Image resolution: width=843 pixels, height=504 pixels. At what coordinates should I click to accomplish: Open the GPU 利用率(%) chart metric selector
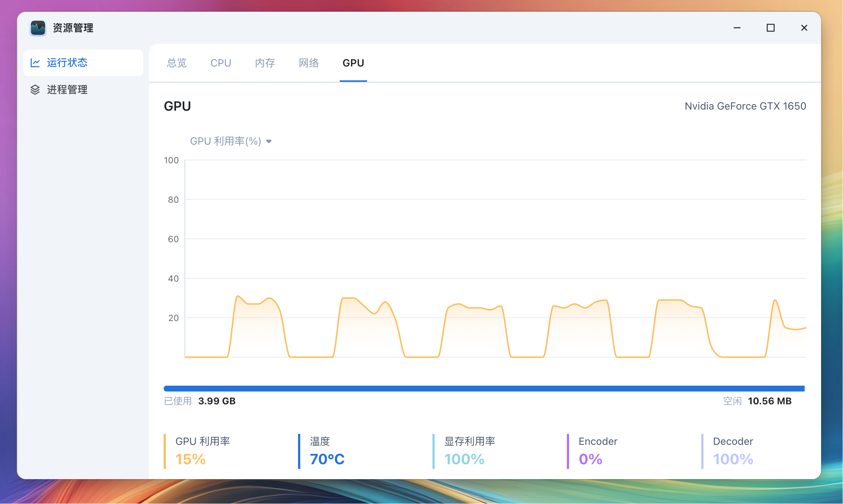click(225, 141)
